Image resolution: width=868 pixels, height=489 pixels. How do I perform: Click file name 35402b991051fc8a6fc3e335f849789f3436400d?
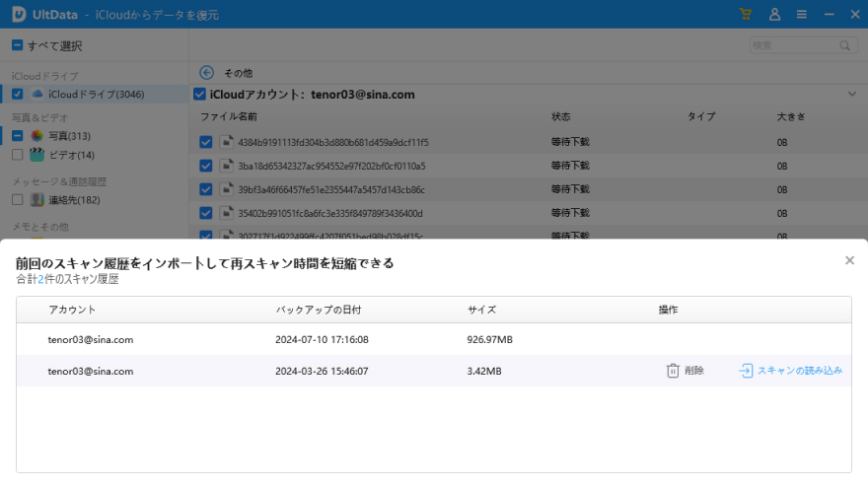(x=330, y=213)
